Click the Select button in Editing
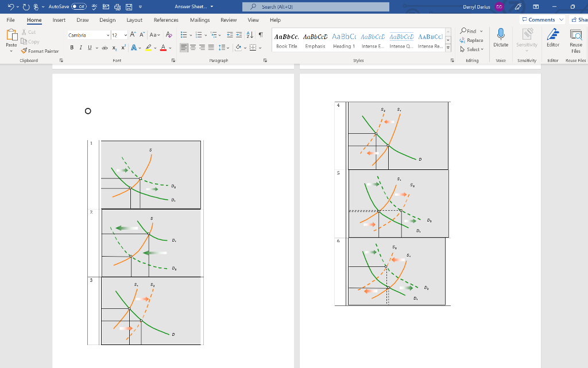 pos(472,49)
